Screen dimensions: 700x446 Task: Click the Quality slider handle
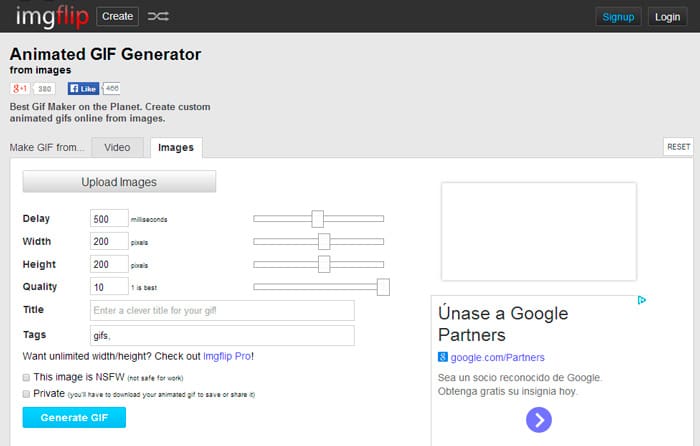(x=383, y=287)
